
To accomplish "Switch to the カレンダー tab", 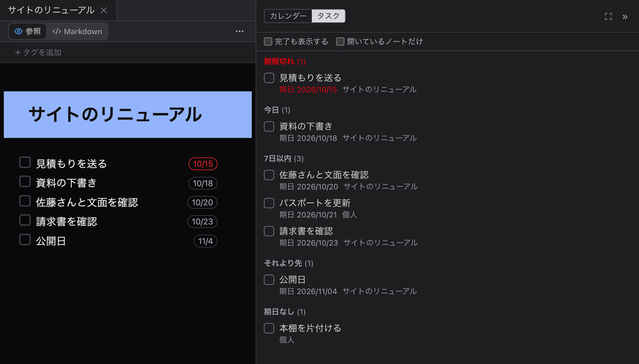I will pyautogui.click(x=288, y=16).
